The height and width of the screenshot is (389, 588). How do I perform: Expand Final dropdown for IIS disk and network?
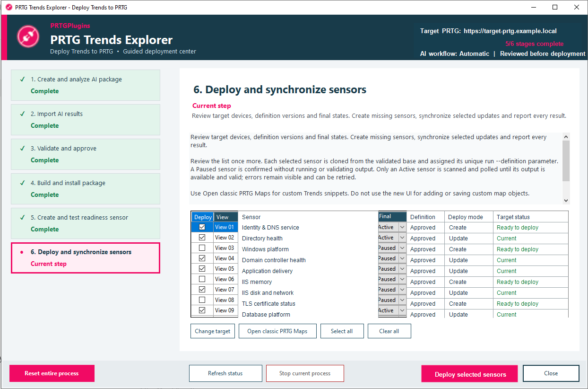pyautogui.click(x=402, y=290)
